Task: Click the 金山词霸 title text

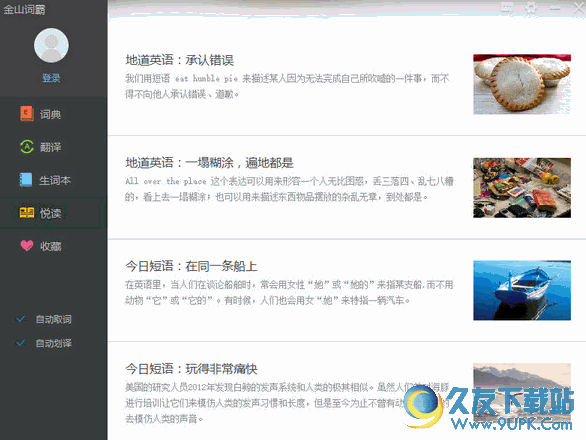Action: [24, 9]
